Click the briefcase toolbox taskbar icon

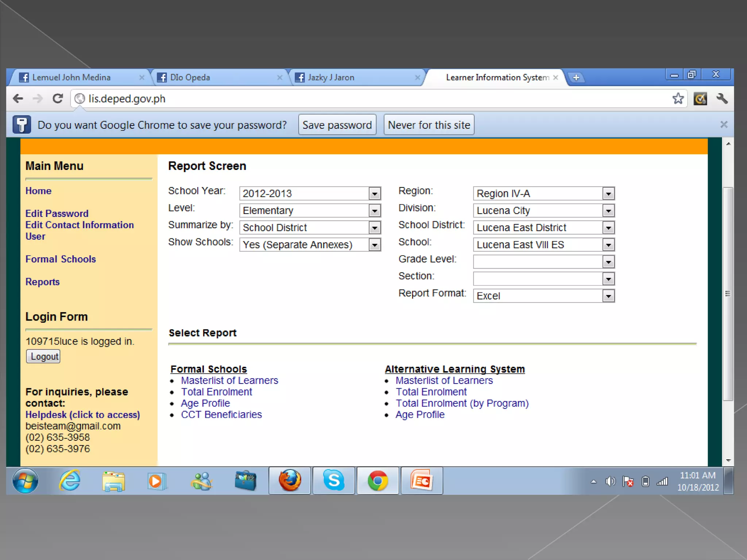(x=245, y=481)
